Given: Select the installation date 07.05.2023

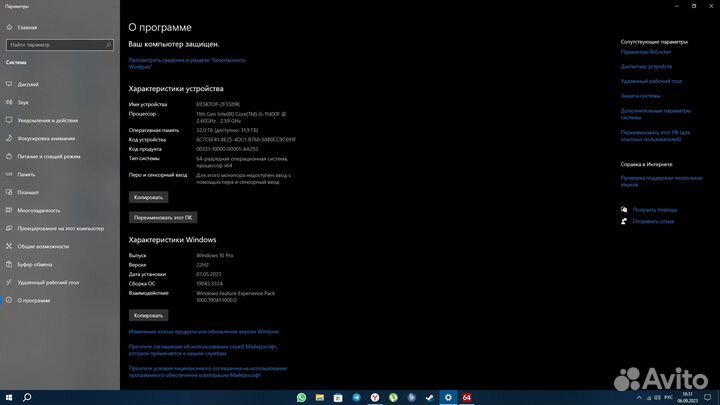Looking at the screenshot, I should (x=208, y=274).
